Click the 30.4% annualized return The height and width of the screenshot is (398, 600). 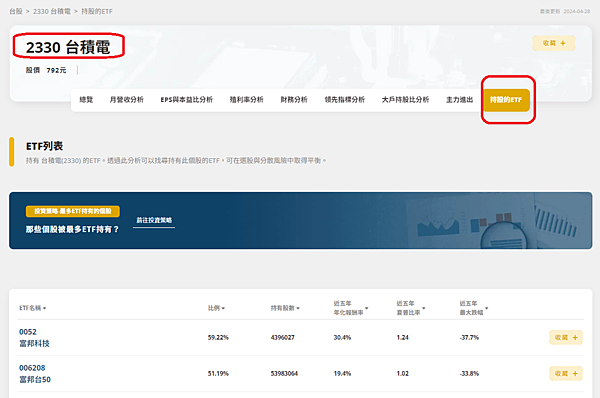(342, 338)
